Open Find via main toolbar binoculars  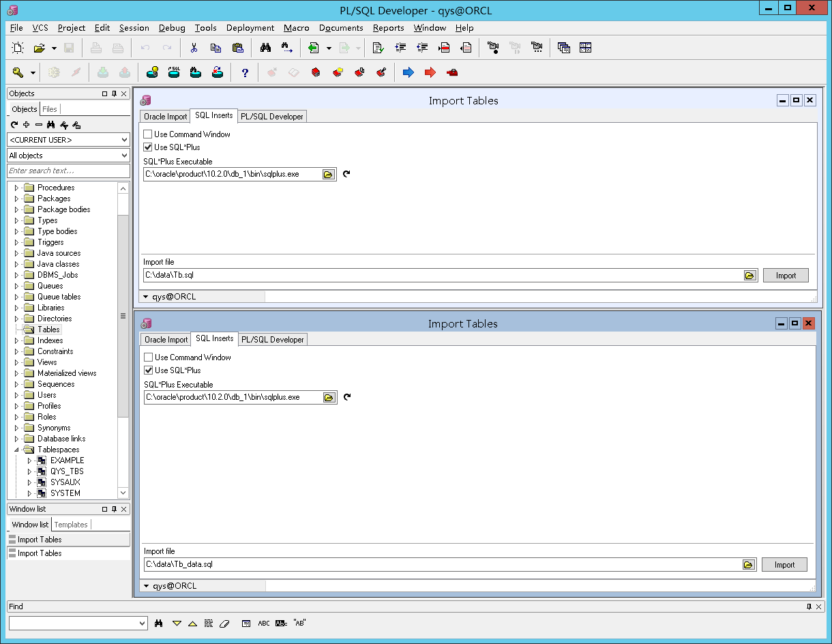(266, 48)
